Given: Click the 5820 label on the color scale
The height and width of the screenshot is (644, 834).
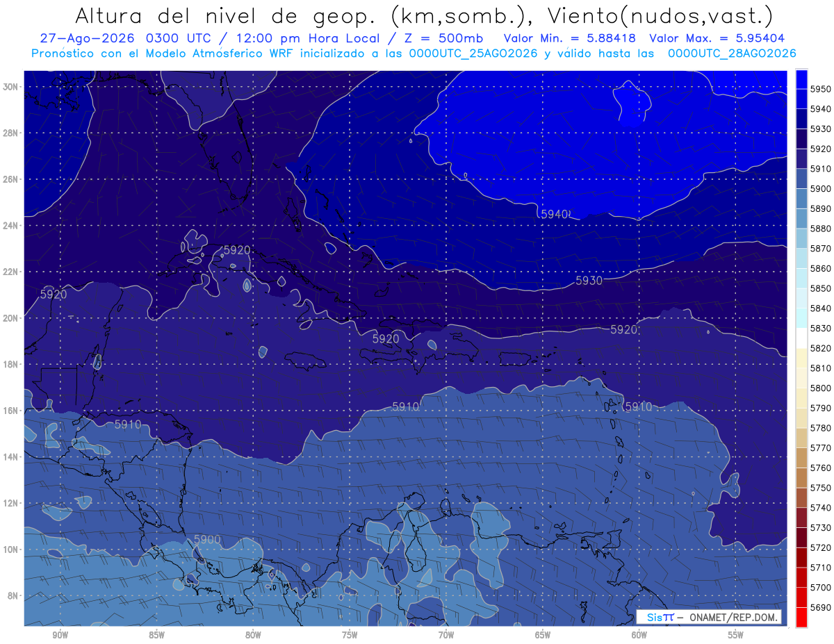Looking at the screenshot, I should [x=821, y=348].
